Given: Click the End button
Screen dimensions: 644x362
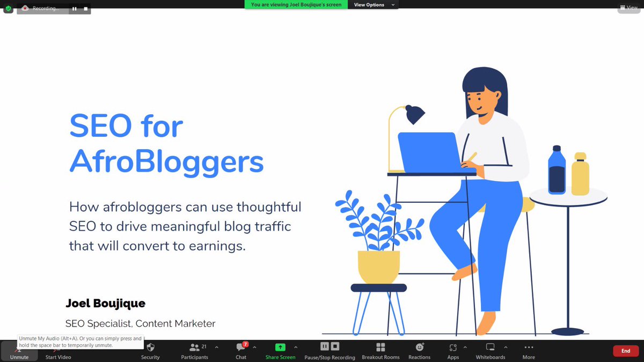Looking at the screenshot, I should click(625, 350).
